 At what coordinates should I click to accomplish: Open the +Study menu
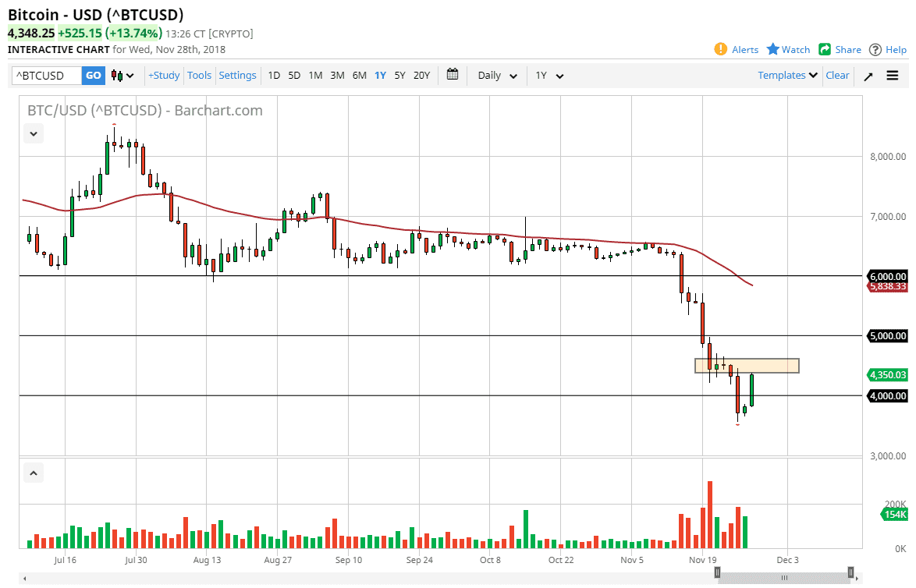[164, 75]
